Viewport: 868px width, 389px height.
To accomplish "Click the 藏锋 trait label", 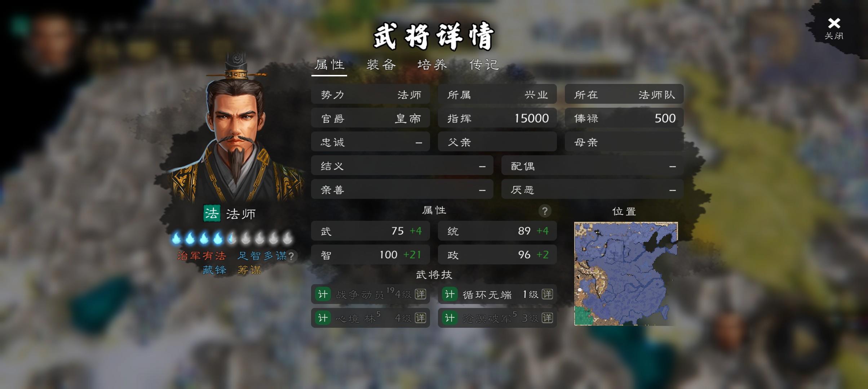I will pyautogui.click(x=214, y=270).
